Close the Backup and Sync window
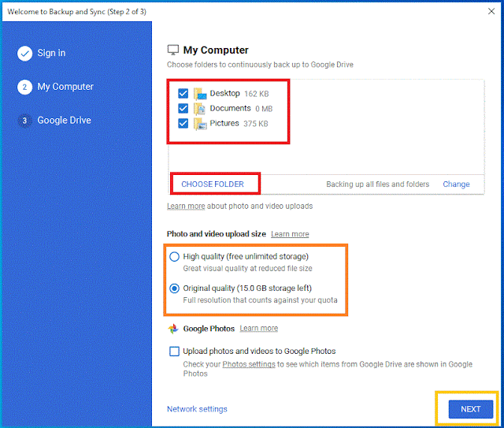Image resolution: width=504 pixels, height=428 pixels. point(491,11)
